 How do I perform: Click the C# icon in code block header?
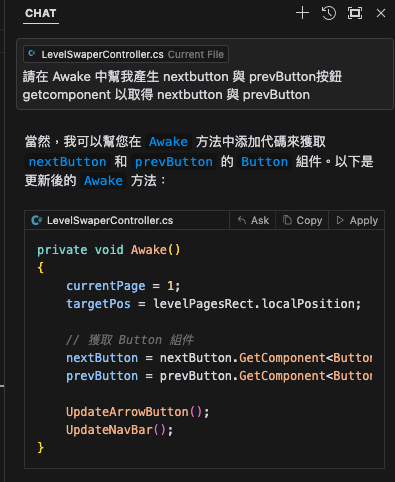[36, 220]
